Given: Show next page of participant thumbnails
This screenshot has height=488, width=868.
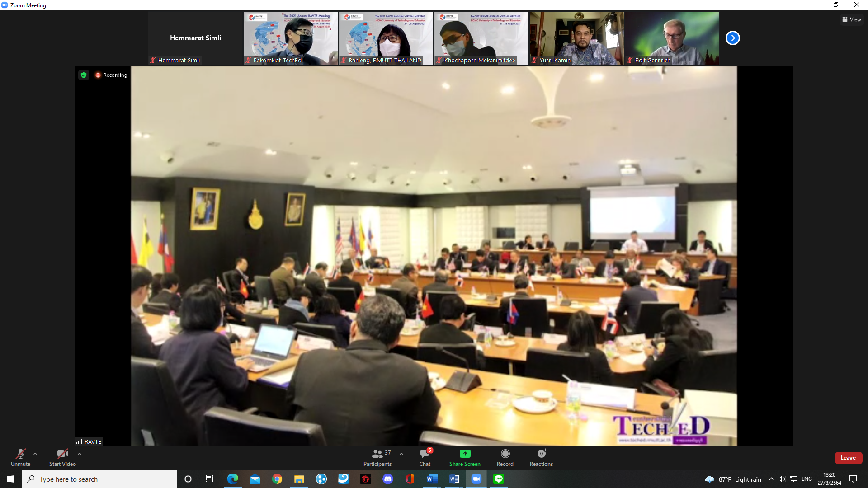Looking at the screenshot, I should coord(732,38).
